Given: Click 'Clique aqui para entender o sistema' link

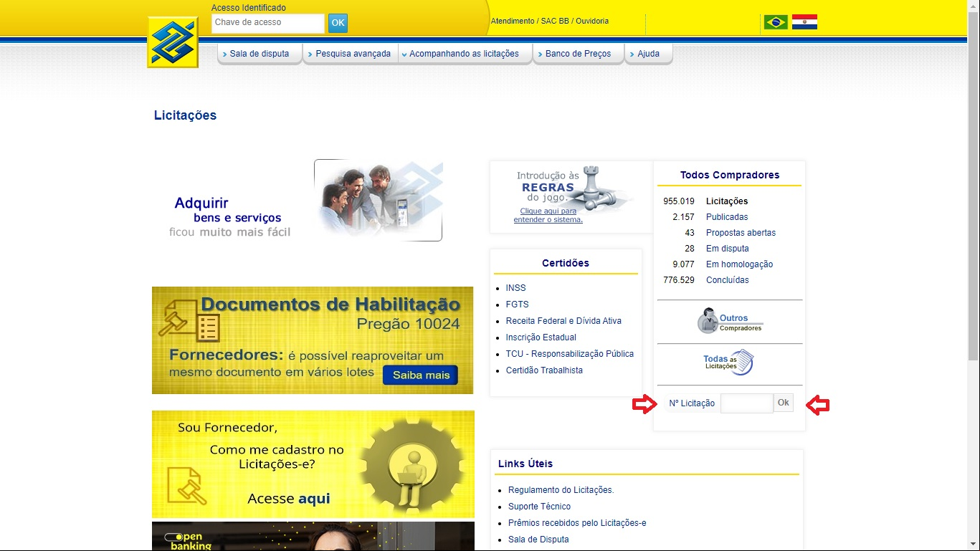Looking at the screenshot, I should [x=548, y=216].
